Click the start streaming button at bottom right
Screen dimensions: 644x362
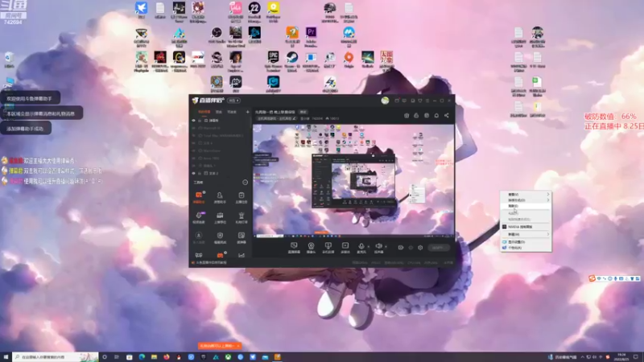(438, 248)
